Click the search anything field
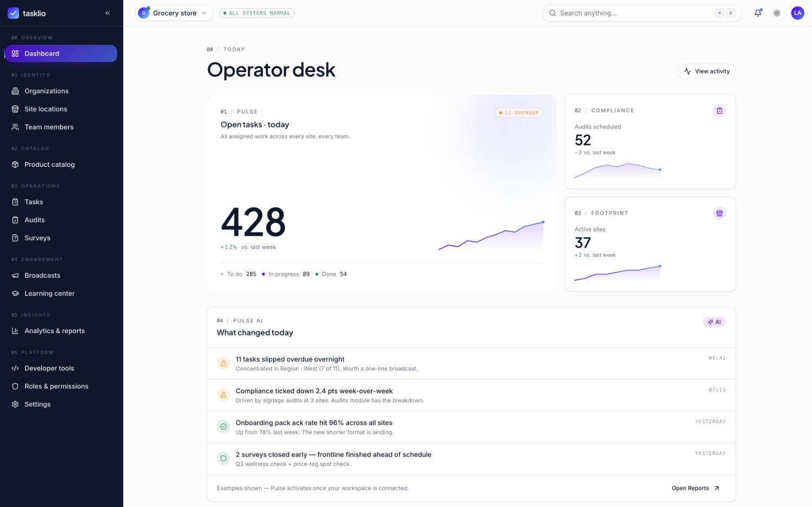The height and width of the screenshot is (507, 812). click(642, 13)
